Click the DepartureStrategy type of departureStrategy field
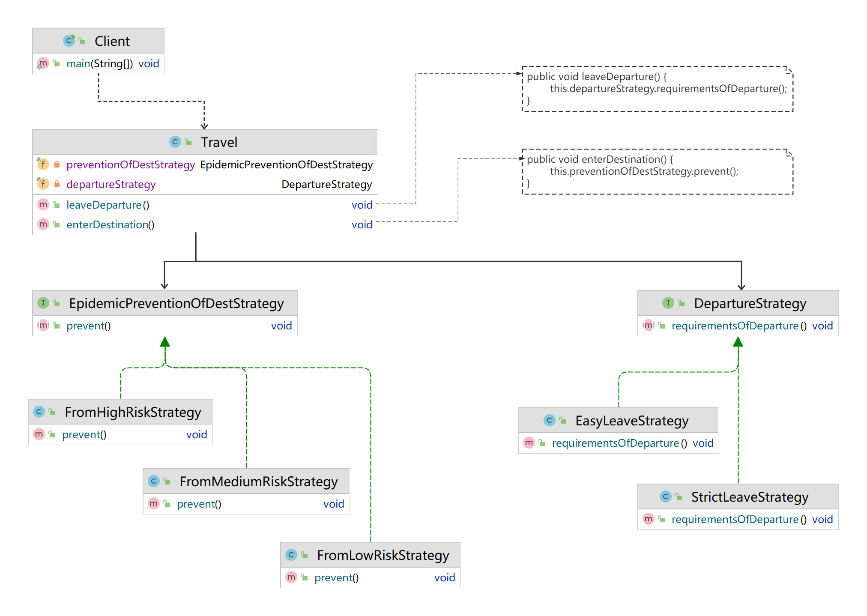The image size is (867, 616). 326,185
